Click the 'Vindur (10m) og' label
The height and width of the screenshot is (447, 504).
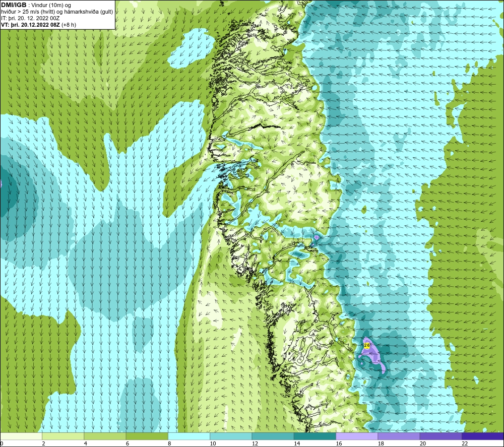pos(51,5)
